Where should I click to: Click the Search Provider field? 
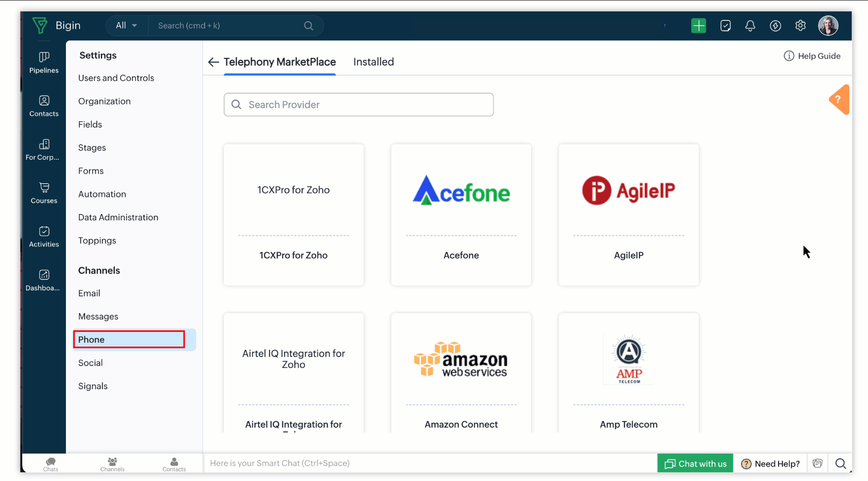click(359, 105)
